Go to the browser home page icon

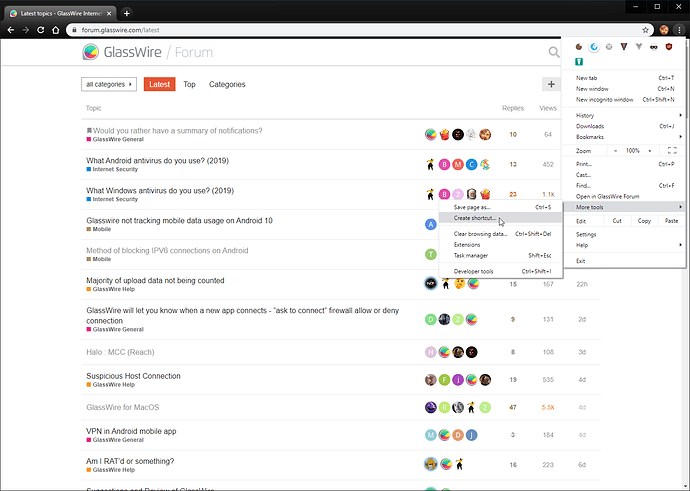[57, 31]
